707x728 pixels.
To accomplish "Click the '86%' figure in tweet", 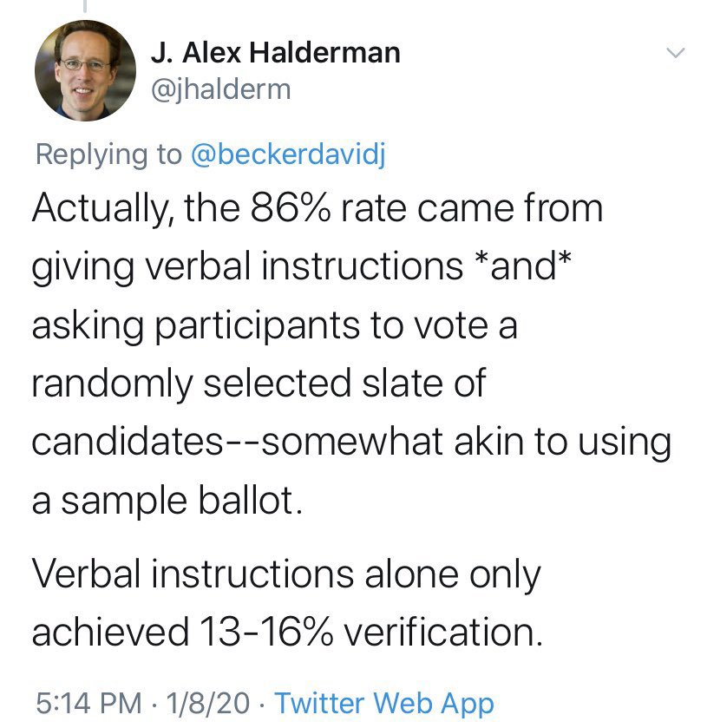I will point(291,208).
